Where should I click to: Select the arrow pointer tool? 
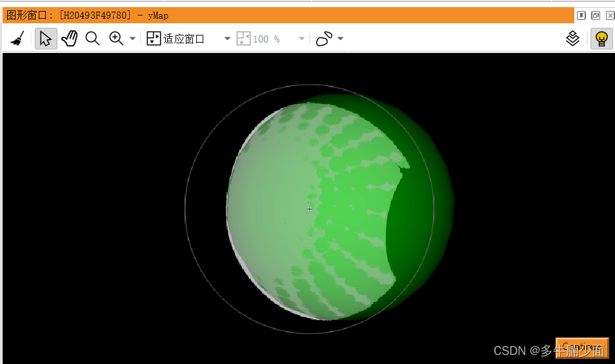coord(46,39)
